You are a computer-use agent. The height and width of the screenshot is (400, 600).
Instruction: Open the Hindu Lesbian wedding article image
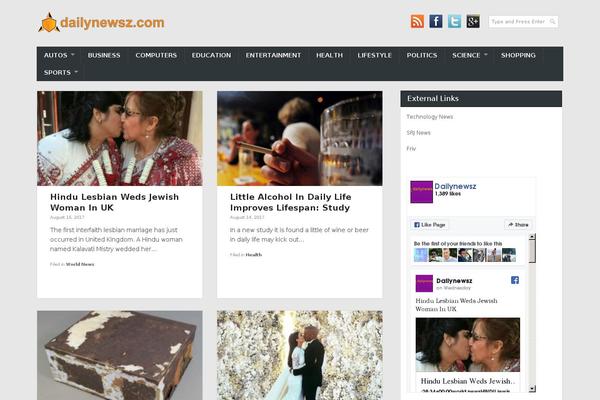pos(120,138)
